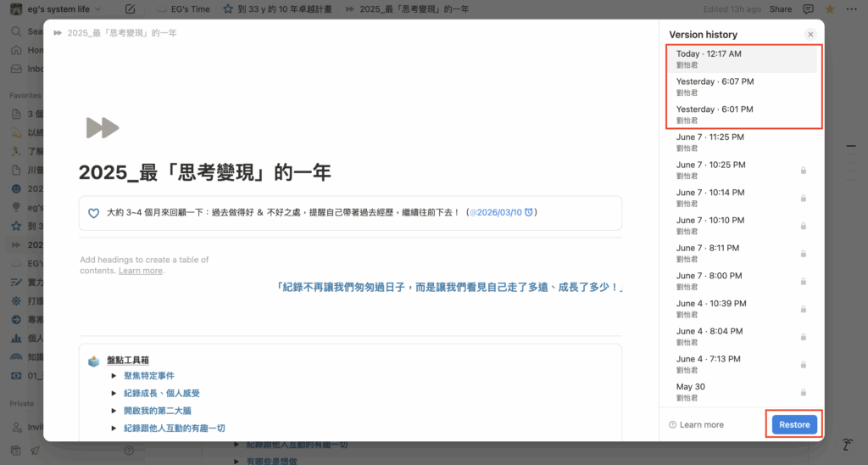Viewport: 868px width, 465px height.
Task: Click the reminder alarm icon after 2026/03/10
Action: point(528,212)
